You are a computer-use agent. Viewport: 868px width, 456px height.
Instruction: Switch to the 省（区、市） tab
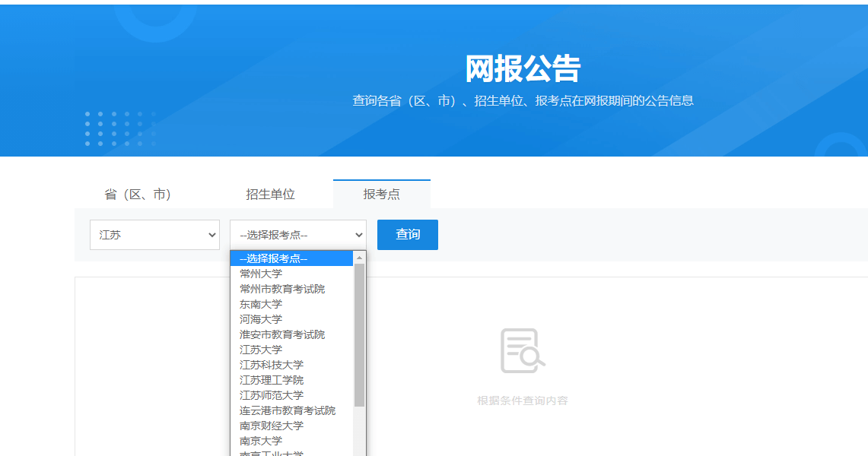pyautogui.click(x=138, y=195)
